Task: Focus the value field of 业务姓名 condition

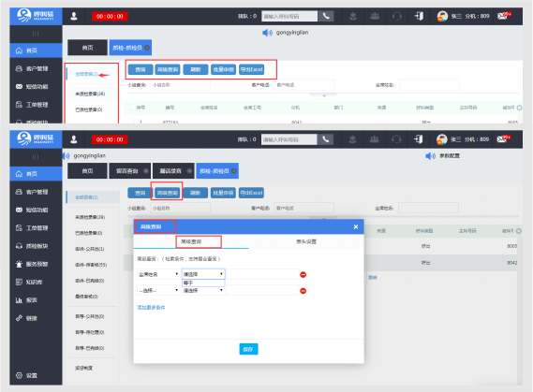Action: click(x=261, y=274)
